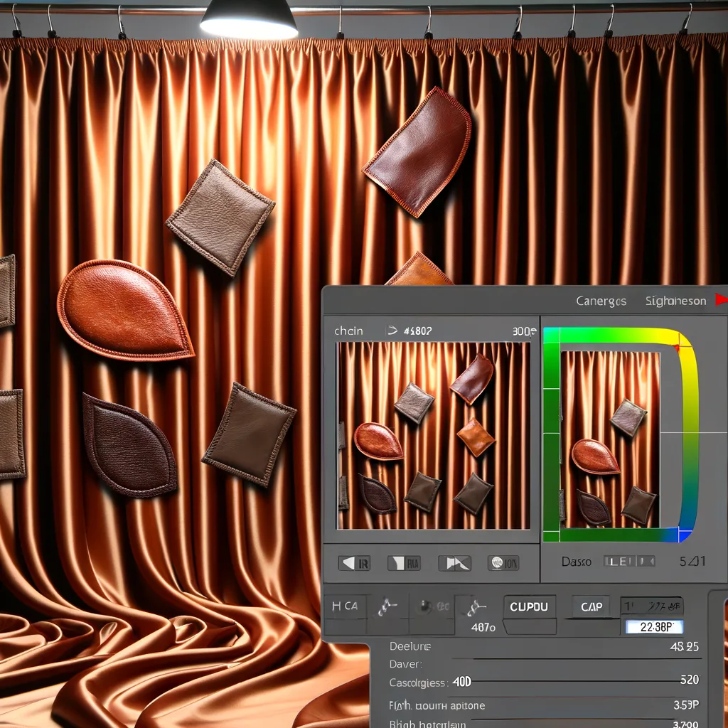Click the IR icon button below preview
This screenshot has height=728, width=728.
pos(354,564)
